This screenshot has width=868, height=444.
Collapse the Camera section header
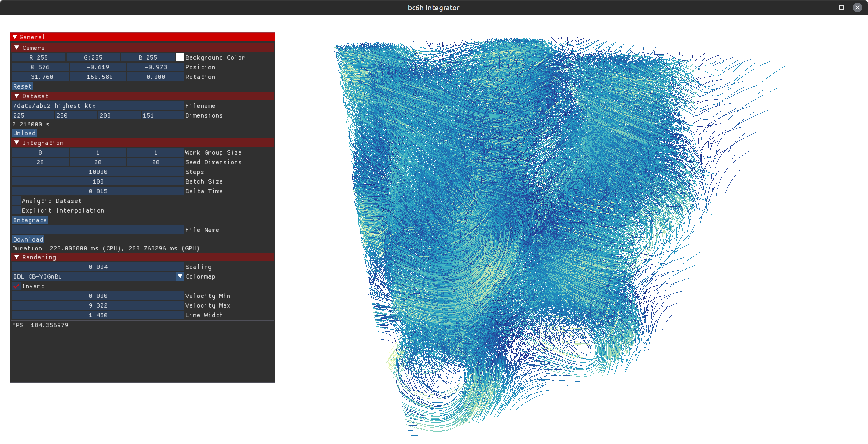tap(17, 48)
